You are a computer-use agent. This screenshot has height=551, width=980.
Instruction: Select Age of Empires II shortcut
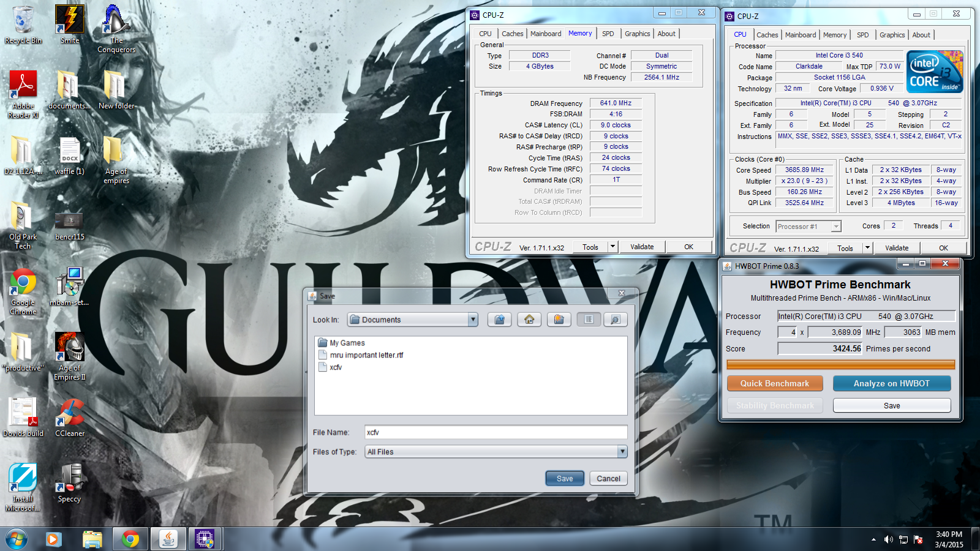[x=70, y=356]
